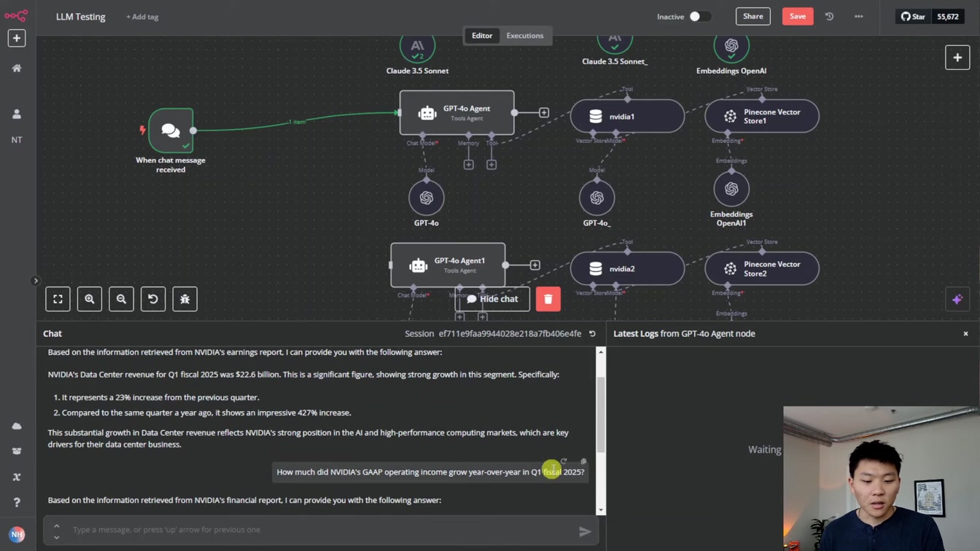980x551 pixels.
Task: Click the GitHub star count 55,672
Action: pos(948,16)
